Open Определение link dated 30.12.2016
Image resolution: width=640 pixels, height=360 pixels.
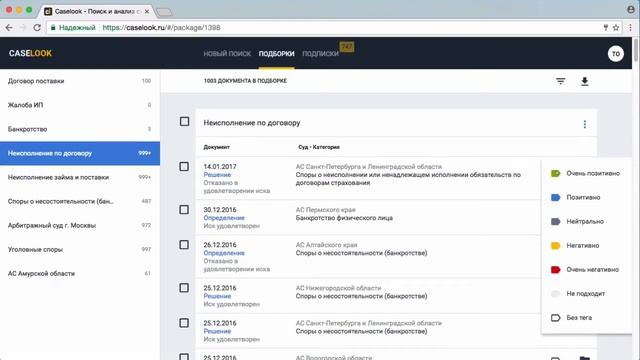click(224, 218)
